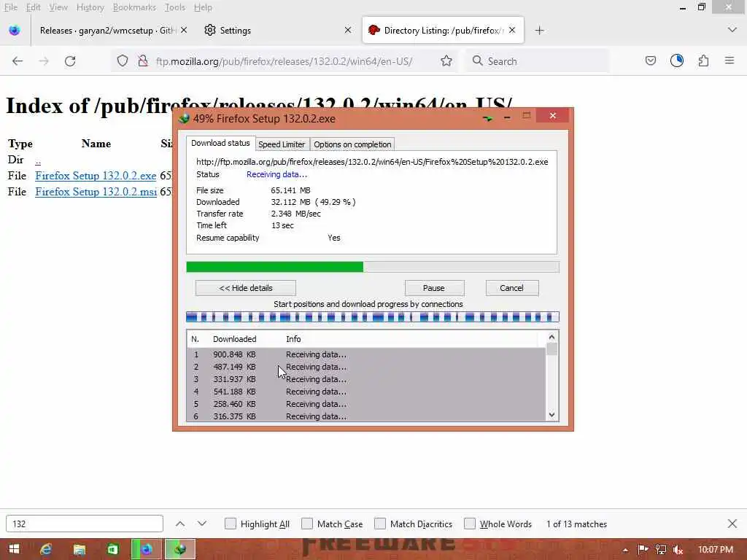Select the Download status tab
747x560 pixels.
click(220, 143)
